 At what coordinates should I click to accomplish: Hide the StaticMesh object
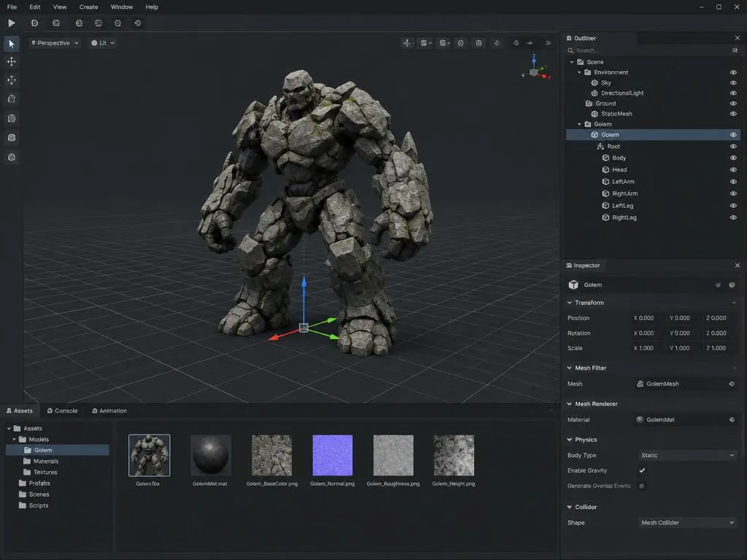[733, 114]
